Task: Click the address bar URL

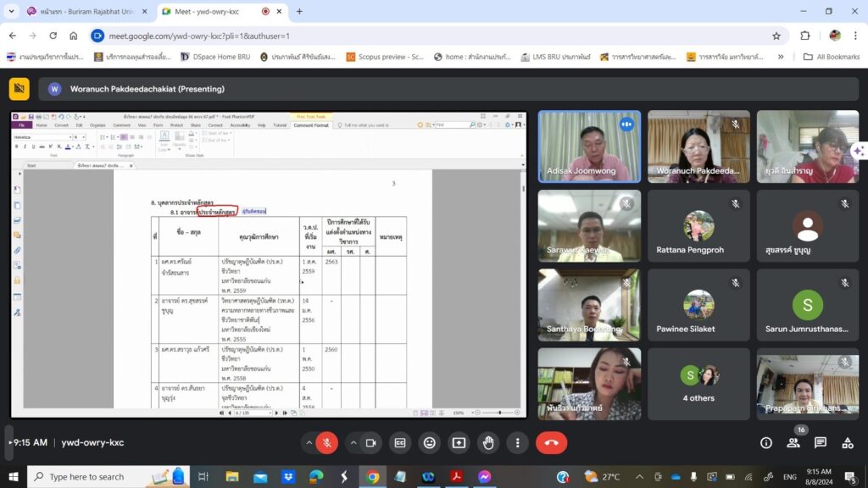Action: (x=199, y=36)
